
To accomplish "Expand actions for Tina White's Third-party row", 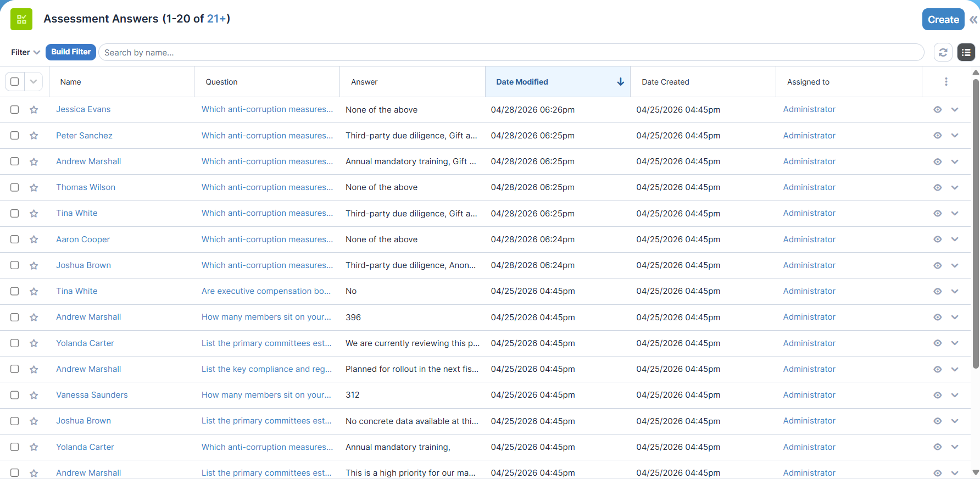I will [x=955, y=214].
